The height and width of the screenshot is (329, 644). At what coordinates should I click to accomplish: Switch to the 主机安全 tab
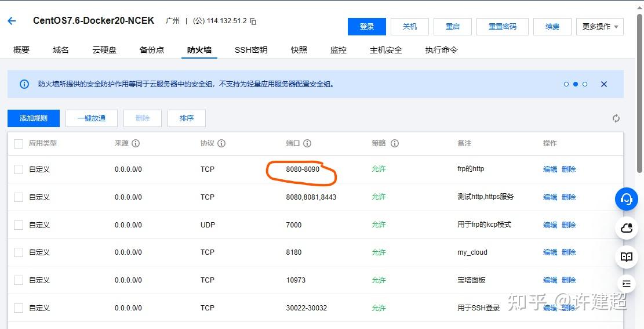[385, 50]
